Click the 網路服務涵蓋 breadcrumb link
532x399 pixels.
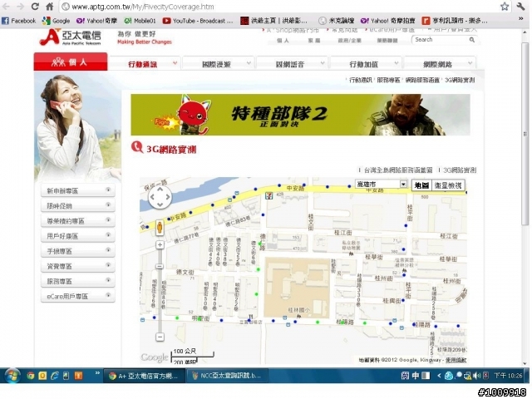pos(422,80)
